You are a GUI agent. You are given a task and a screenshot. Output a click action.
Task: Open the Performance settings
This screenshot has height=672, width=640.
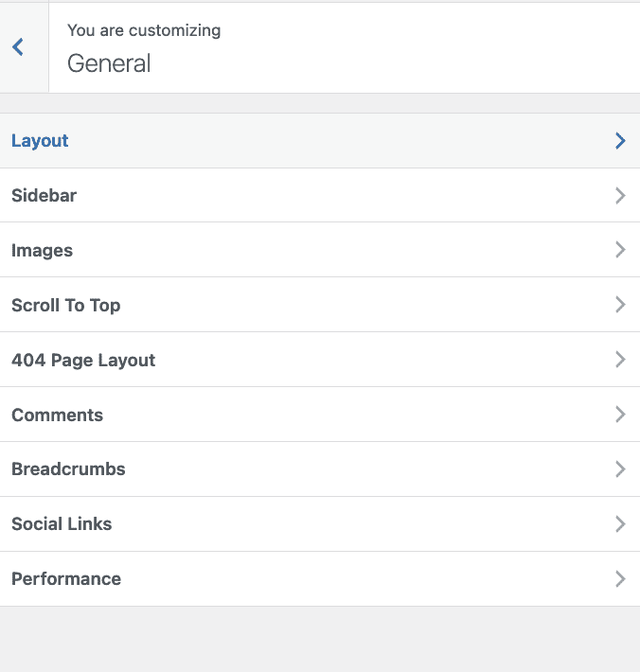point(320,579)
